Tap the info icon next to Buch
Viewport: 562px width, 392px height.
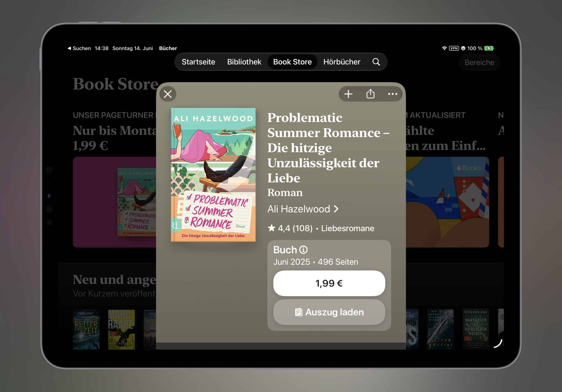[x=303, y=250]
